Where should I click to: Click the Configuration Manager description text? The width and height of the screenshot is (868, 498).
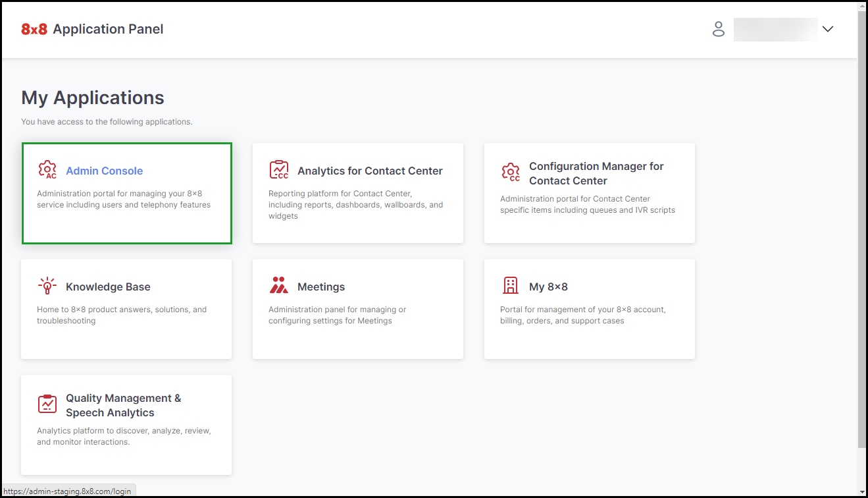[x=588, y=204]
